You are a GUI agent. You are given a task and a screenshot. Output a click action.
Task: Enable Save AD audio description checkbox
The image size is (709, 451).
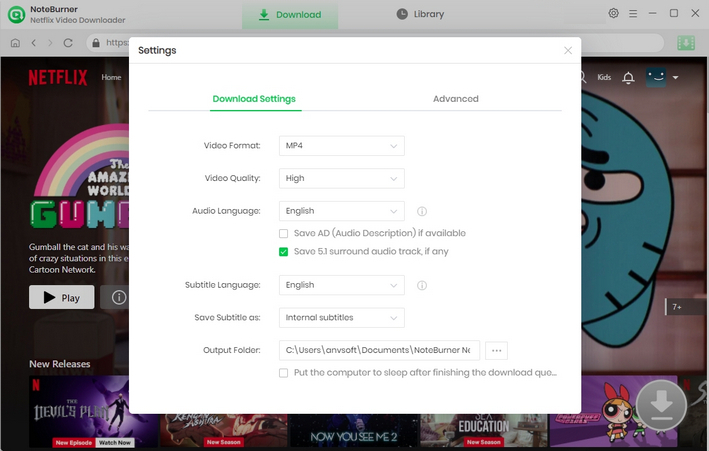284,233
